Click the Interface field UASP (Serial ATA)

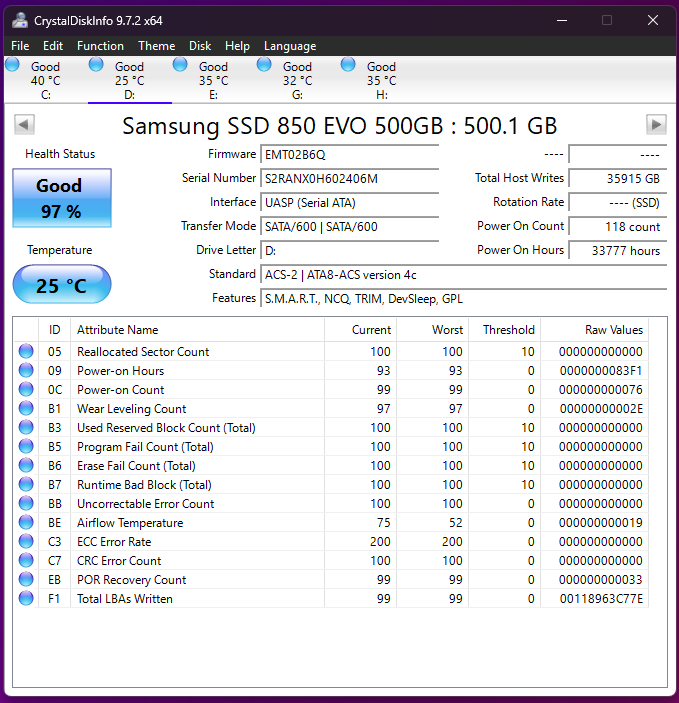coord(350,203)
